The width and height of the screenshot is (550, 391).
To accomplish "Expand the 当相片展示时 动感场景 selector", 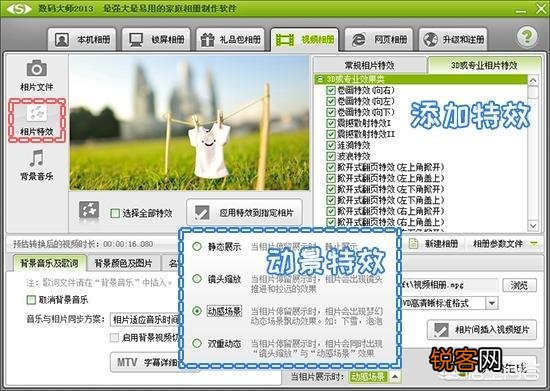I will pyautogui.click(x=395, y=377).
